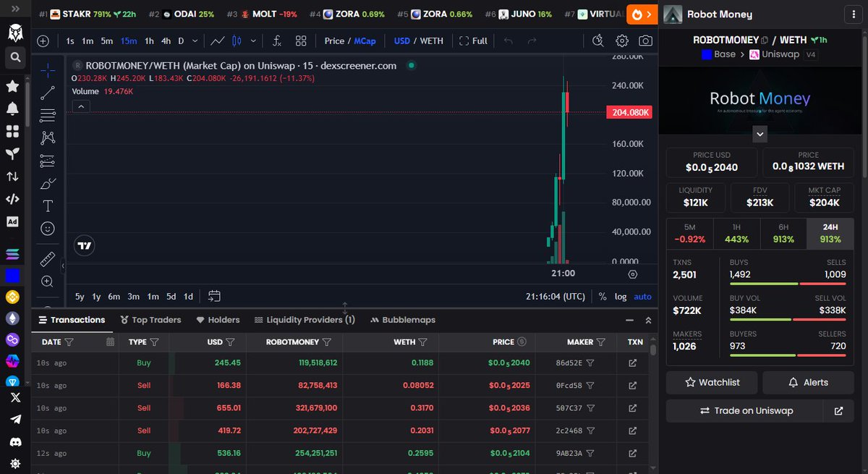The image size is (868, 474).
Task: Select the Text annotation tool
Action: 48,206
